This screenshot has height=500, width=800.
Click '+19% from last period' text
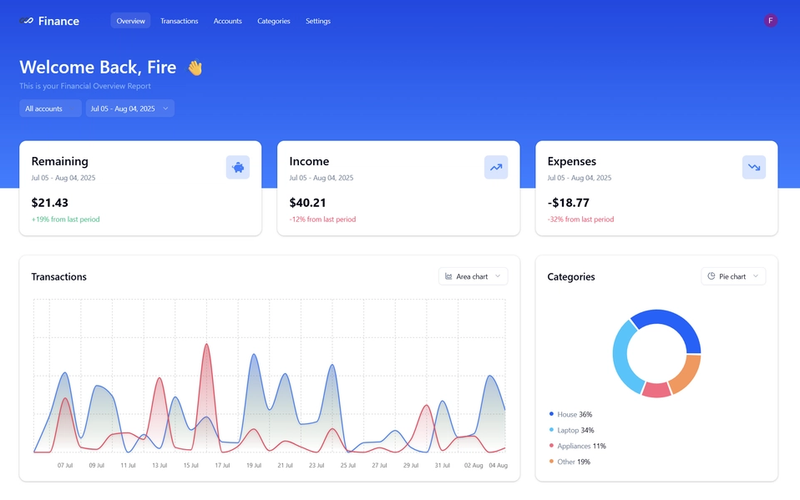[66, 219]
